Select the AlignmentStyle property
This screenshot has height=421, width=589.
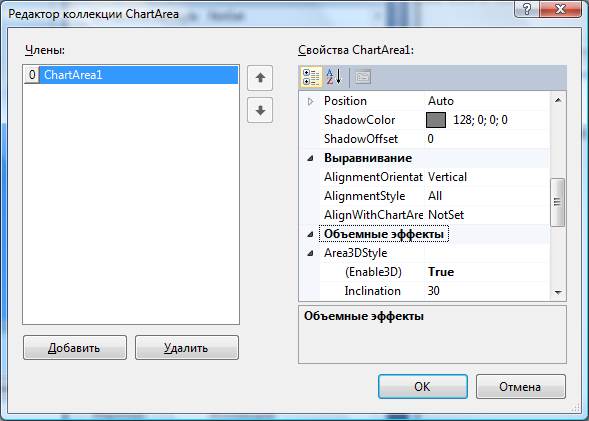pyautogui.click(x=364, y=196)
